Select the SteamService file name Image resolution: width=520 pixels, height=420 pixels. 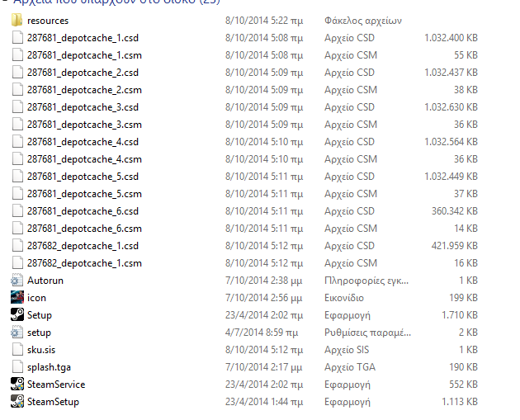(56, 385)
